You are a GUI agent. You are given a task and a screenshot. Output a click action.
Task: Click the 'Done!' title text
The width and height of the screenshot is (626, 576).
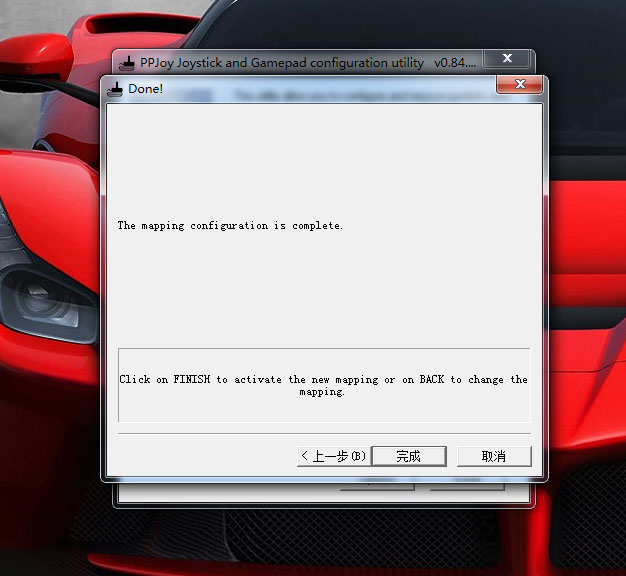[145, 89]
